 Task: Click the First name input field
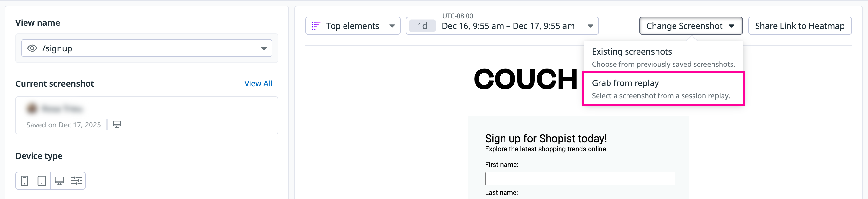tap(580, 178)
